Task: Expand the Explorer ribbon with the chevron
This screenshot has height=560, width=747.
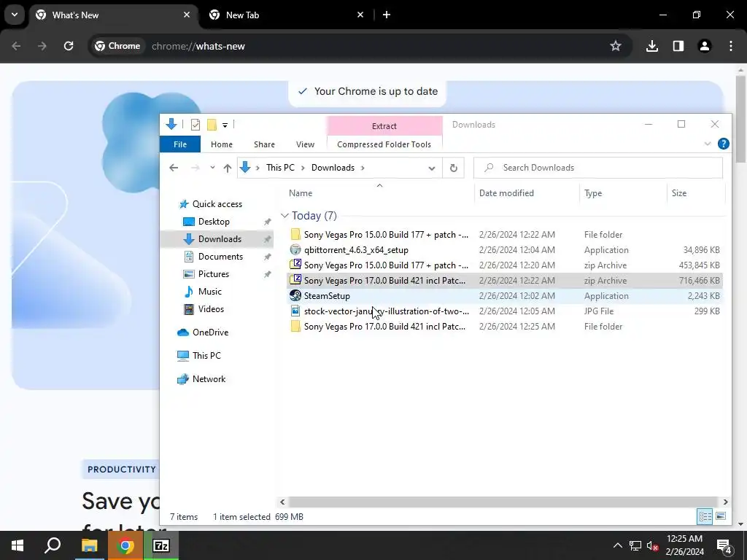Action: pyautogui.click(x=708, y=144)
